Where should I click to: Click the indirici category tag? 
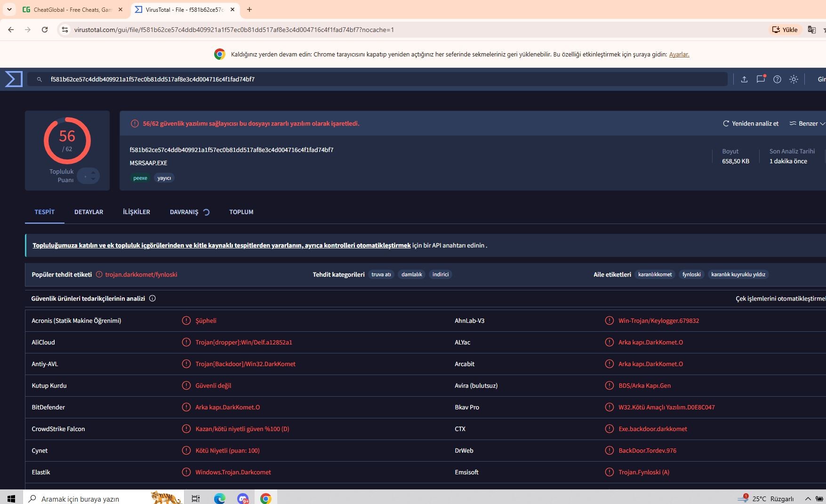pyautogui.click(x=441, y=274)
